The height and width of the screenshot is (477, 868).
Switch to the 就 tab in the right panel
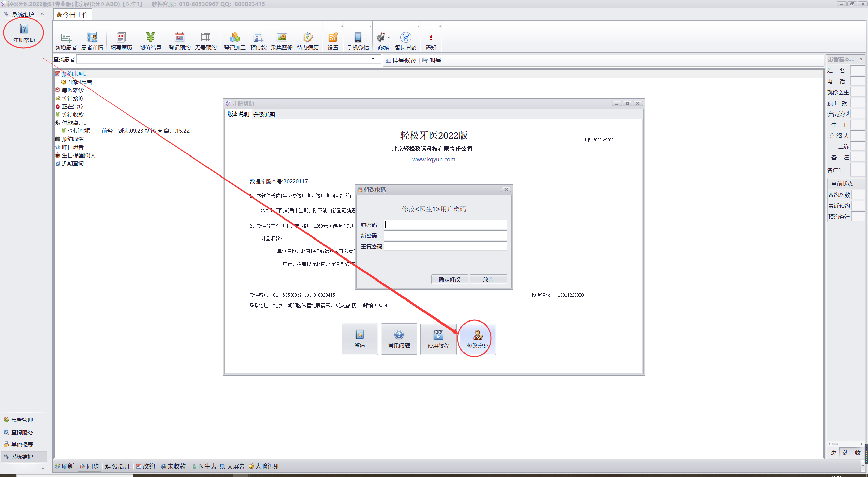[x=845, y=453]
